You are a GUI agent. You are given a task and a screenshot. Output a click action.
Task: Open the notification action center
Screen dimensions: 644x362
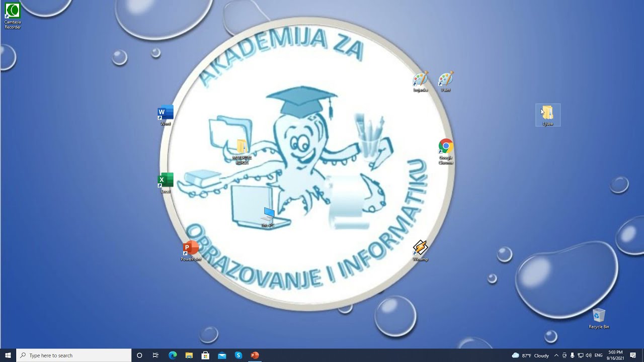pos(633,355)
